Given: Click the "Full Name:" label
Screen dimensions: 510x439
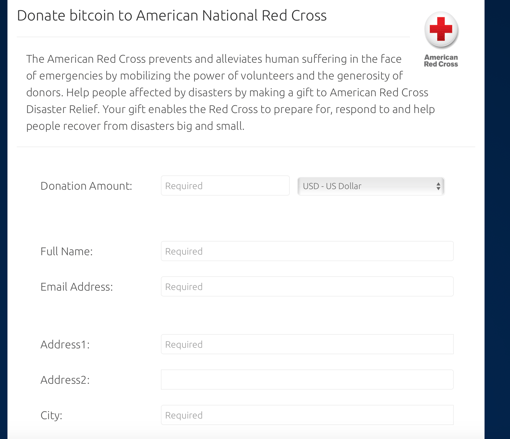Looking at the screenshot, I should (x=66, y=251).
